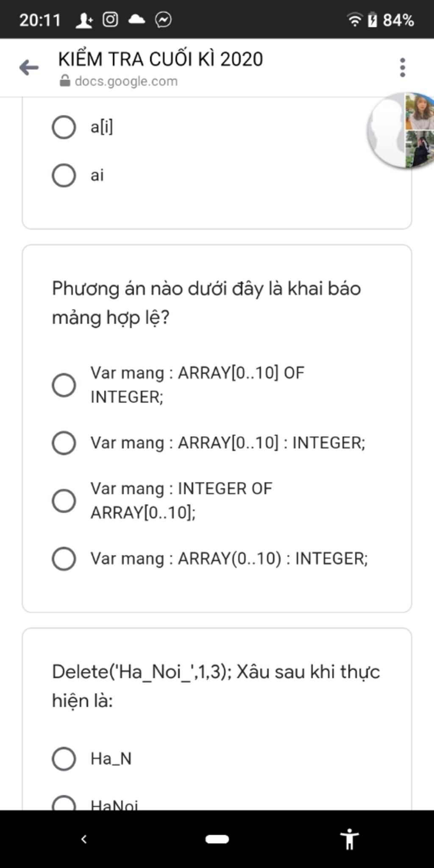Tap the lock icon beside docs.google.com
434x868 pixels.
pos(64,81)
